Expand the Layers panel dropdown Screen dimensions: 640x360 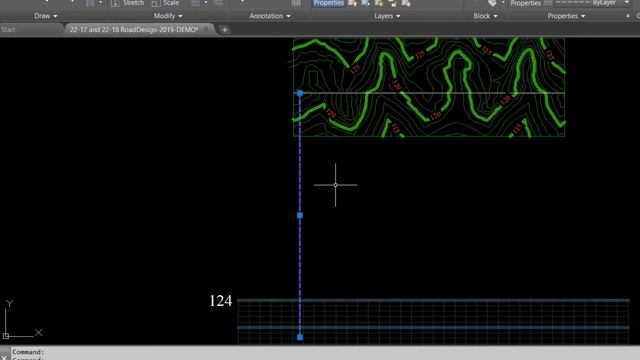387,16
